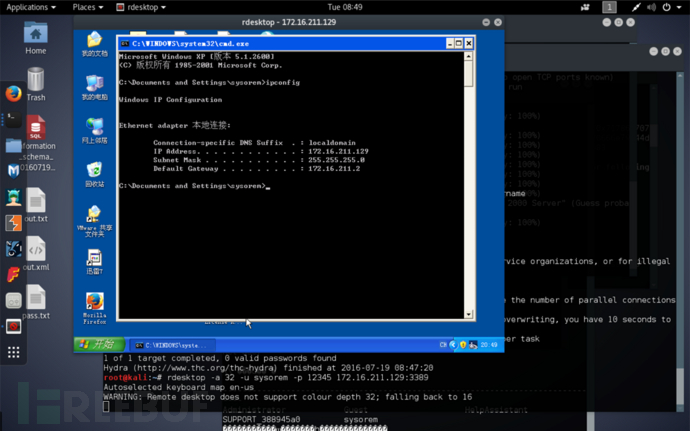The height and width of the screenshot is (431, 690).
Task: Click the security shield icon in XP tray
Action: coord(463,345)
